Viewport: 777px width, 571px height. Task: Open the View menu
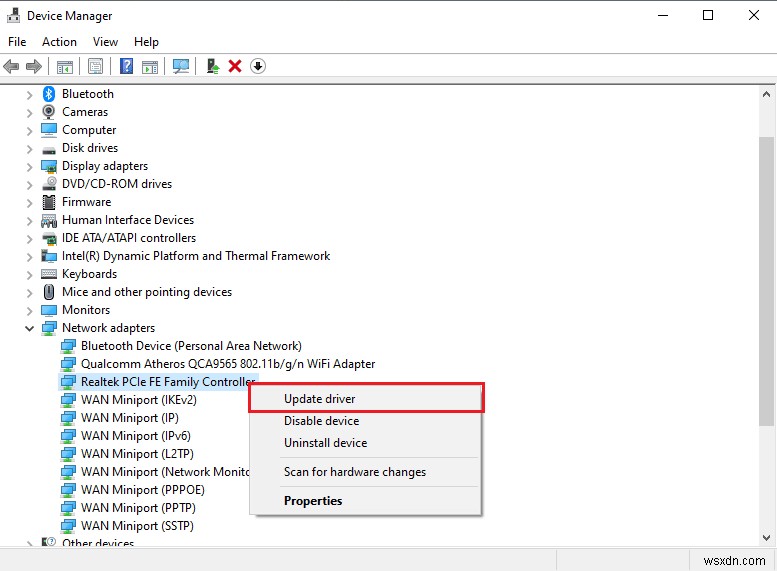click(x=105, y=42)
